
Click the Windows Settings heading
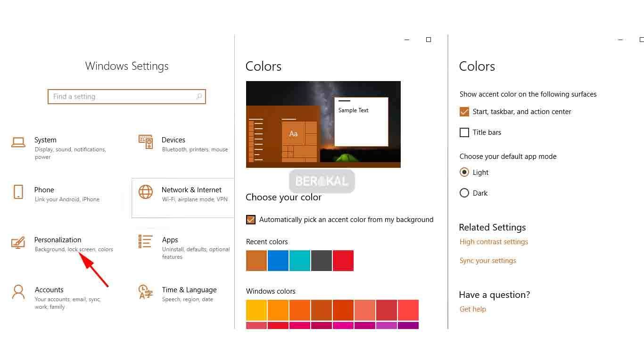(127, 66)
